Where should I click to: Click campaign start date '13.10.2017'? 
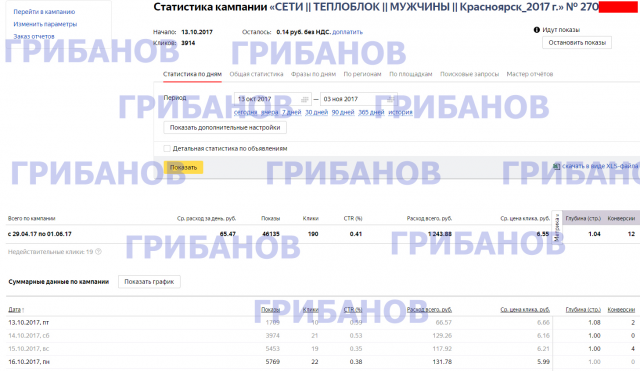[x=197, y=32]
